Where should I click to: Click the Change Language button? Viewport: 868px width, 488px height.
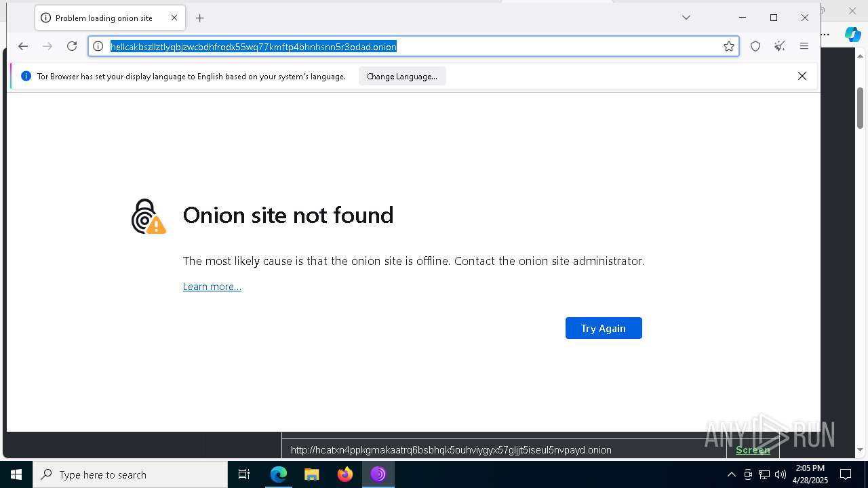402,77
